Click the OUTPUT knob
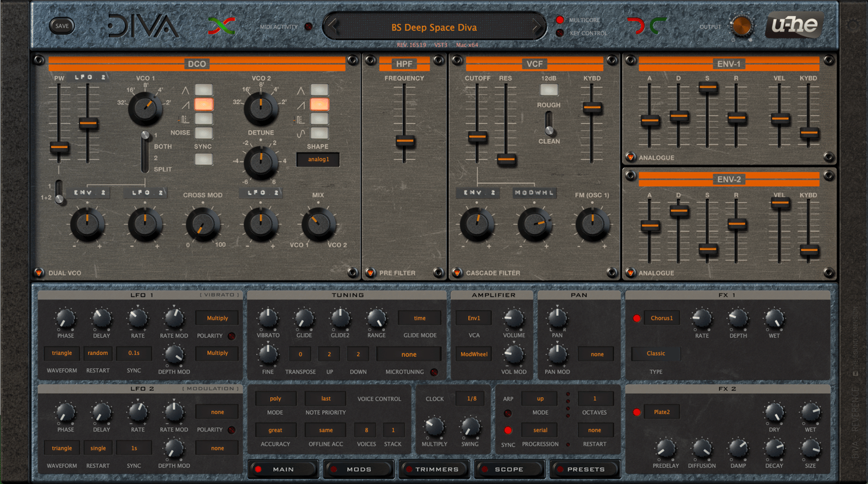Image resolution: width=868 pixels, height=484 pixels. [742, 27]
